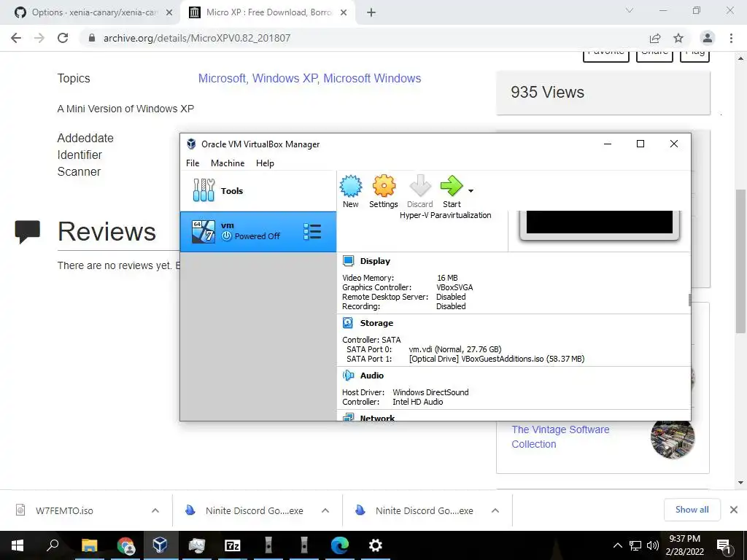Open the Storage section header link
The height and width of the screenshot is (560, 747).
click(x=376, y=323)
